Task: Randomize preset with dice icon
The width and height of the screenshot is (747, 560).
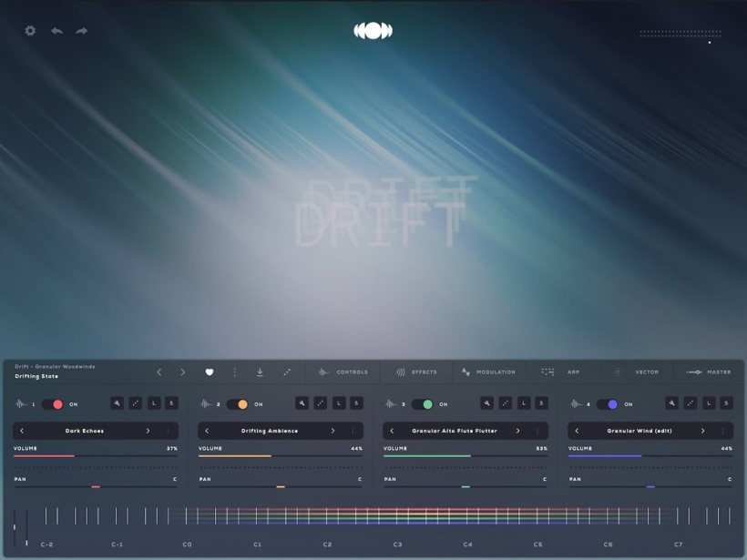Action: tap(287, 372)
